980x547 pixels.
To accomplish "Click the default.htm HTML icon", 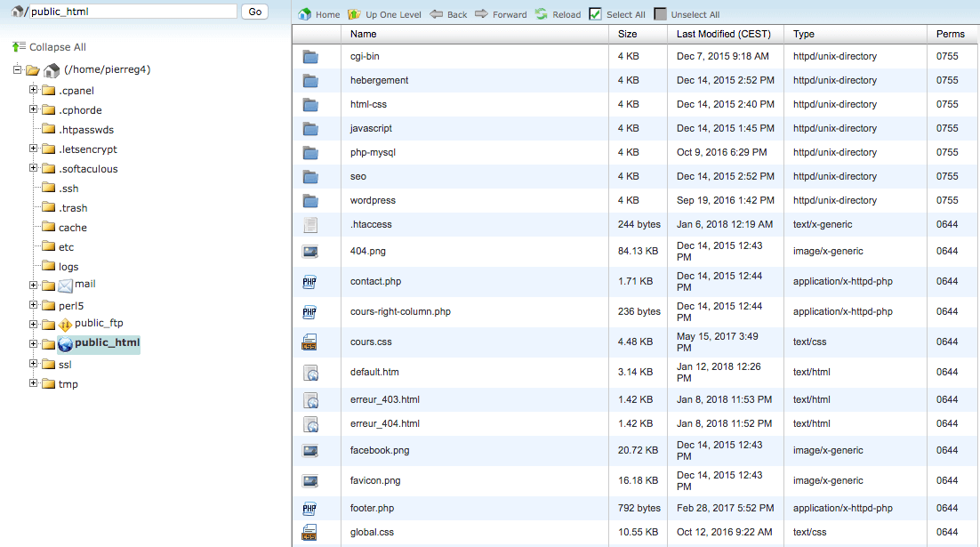I will (310, 373).
